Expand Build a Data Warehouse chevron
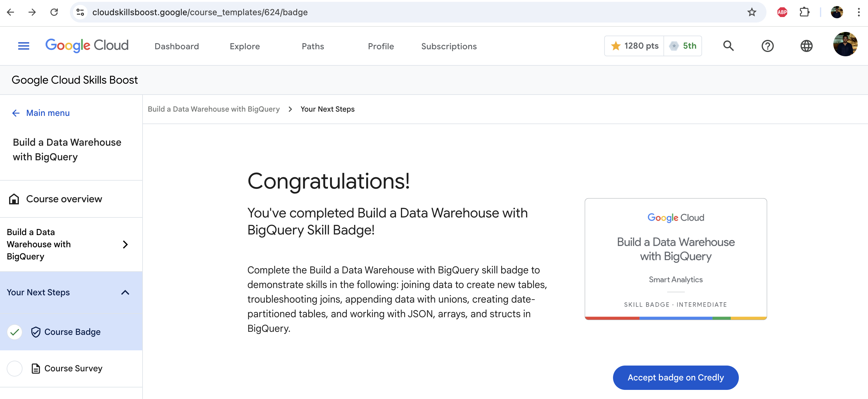This screenshot has height=399, width=868. click(125, 244)
